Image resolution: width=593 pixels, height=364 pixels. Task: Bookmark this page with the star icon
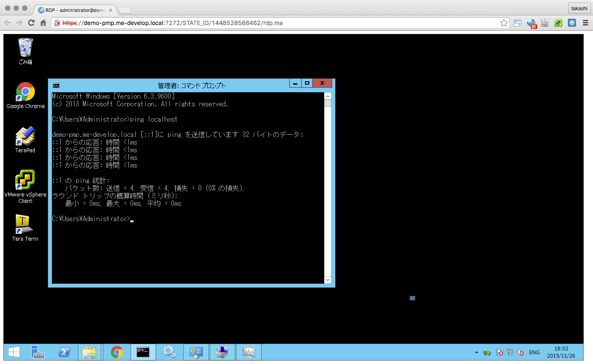point(504,23)
